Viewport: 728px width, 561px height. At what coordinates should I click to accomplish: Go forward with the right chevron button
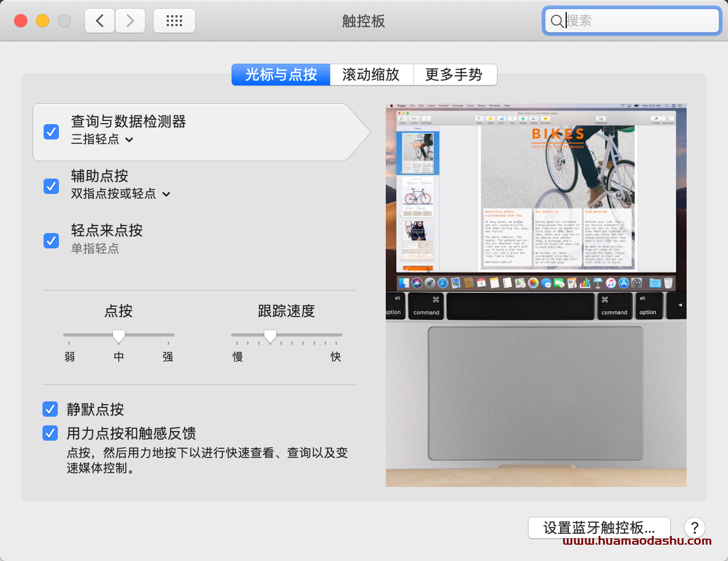pos(130,21)
